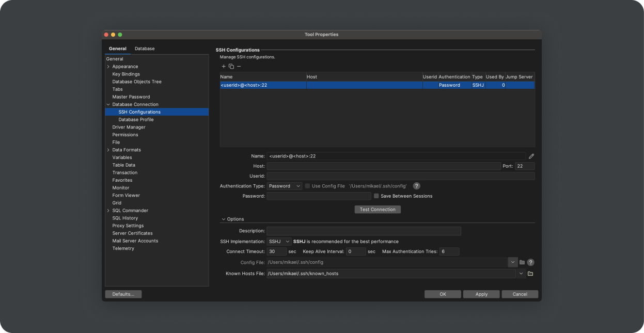
Task: Add a new SSH configuration with the plus icon
Action: pyautogui.click(x=224, y=66)
